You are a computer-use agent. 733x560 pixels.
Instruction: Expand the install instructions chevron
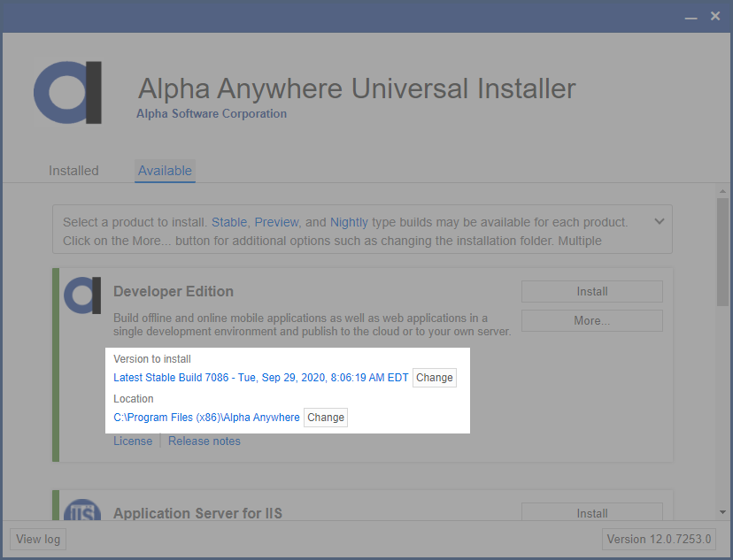click(x=660, y=221)
